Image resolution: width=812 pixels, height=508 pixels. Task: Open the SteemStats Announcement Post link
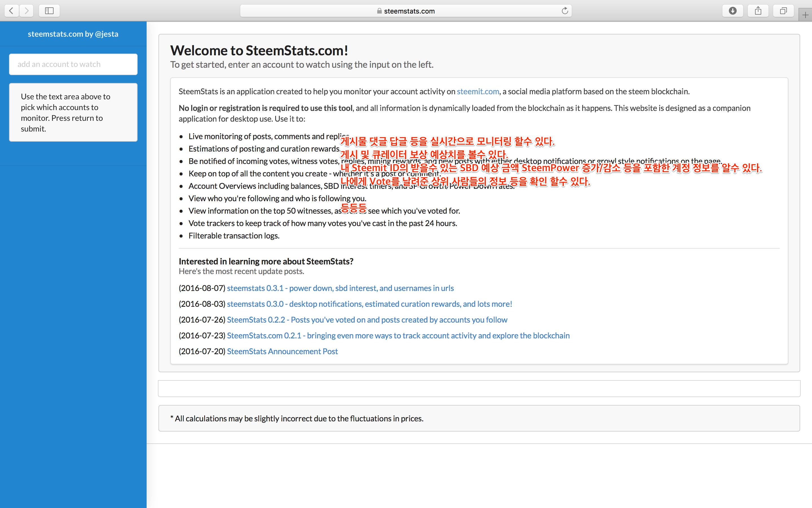[282, 351]
